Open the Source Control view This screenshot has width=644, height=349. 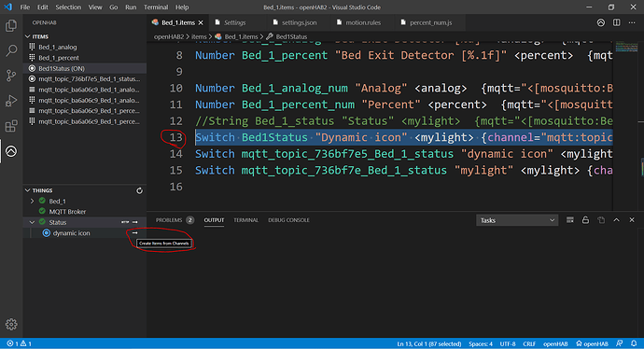click(11, 76)
